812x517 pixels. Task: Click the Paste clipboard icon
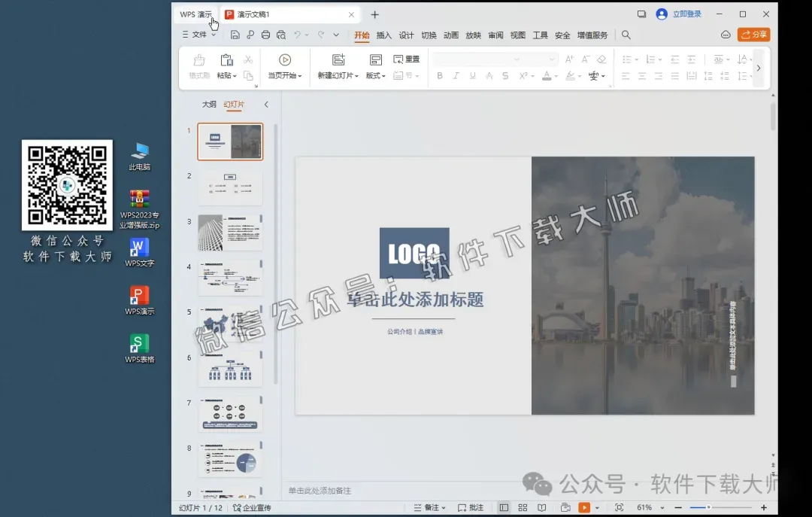point(226,60)
